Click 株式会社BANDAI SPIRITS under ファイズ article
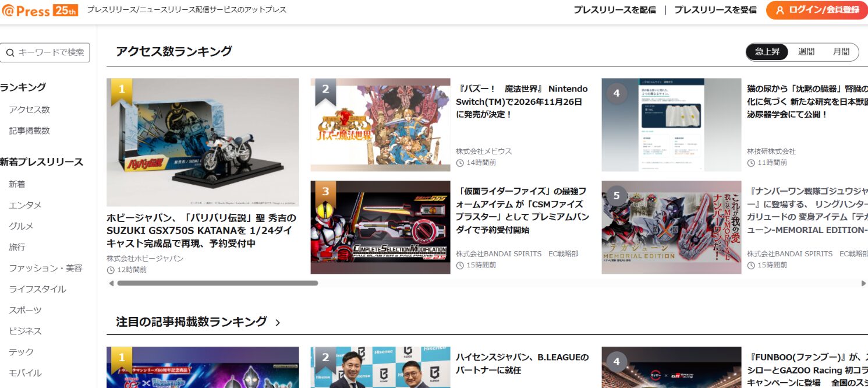The image size is (868, 388). pos(517,253)
